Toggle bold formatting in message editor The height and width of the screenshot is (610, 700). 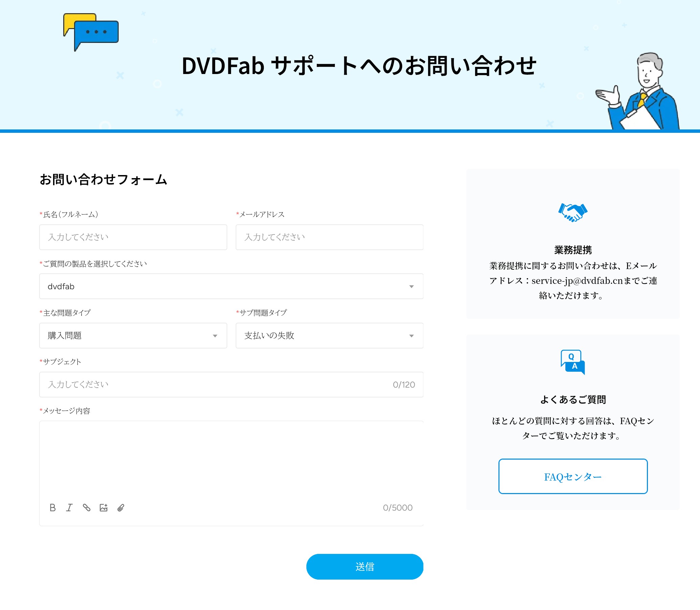pyautogui.click(x=52, y=508)
